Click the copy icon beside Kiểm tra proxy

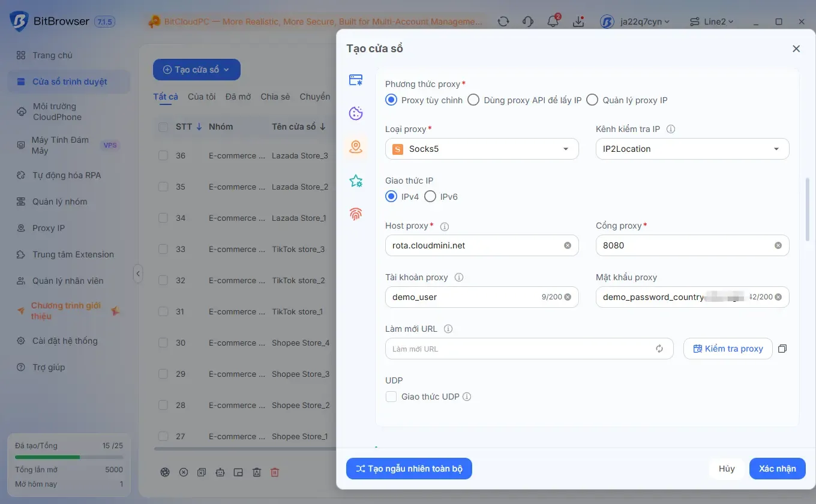pos(782,349)
